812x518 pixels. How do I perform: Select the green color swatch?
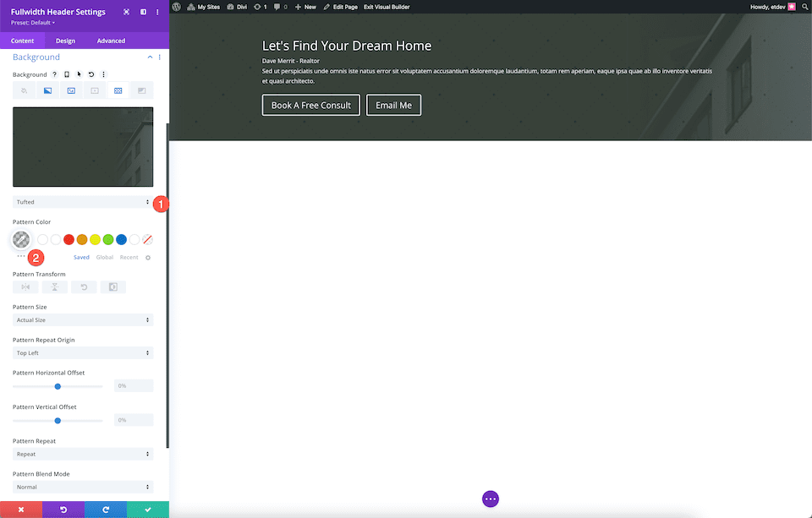[108, 240]
